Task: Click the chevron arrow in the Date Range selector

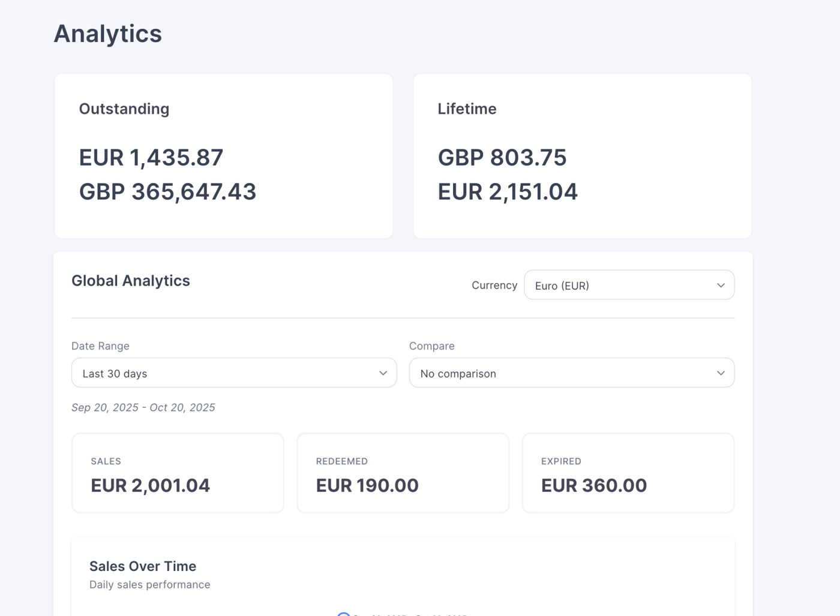Action: 383,373
